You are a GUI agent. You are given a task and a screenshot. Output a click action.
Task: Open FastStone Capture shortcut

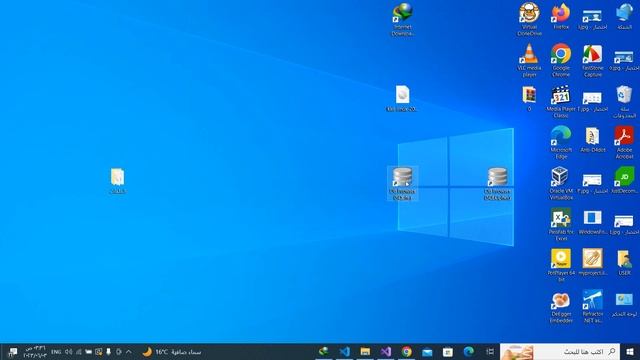pyautogui.click(x=593, y=60)
